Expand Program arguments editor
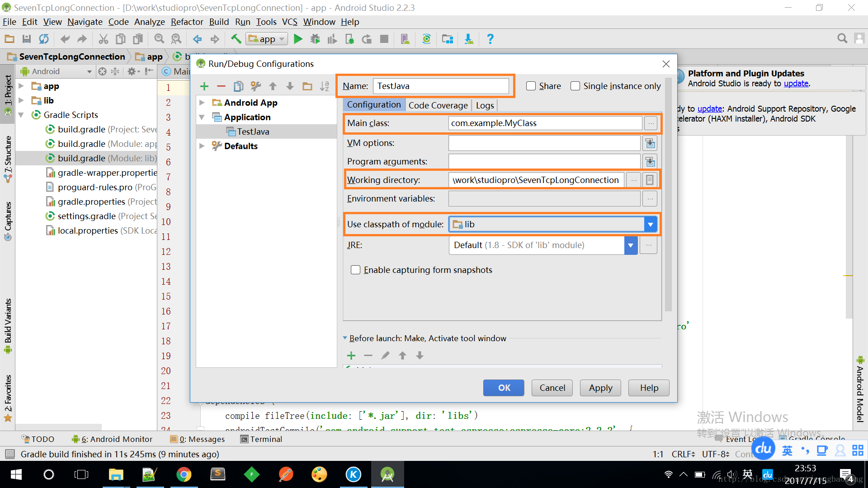The width and height of the screenshot is (868, 488). [650, 161]
